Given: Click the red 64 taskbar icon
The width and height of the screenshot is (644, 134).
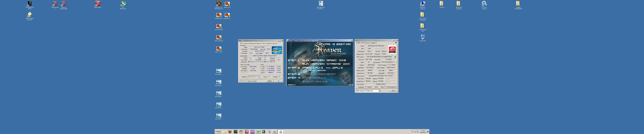Looking at the screenshot, I should (x=247, y=132).
